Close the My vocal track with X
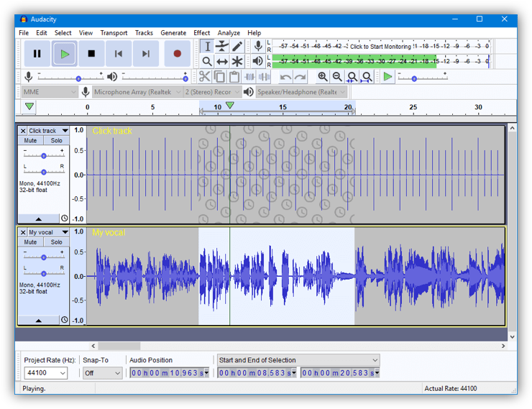 23,232
